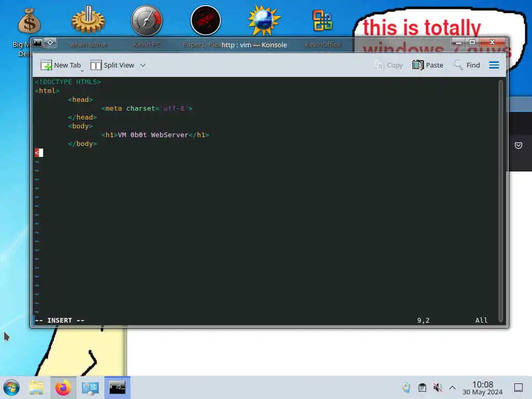Open Big Money Deluxe desktop icon
Screen dimensions: 532x399
[x=29, y=21]
